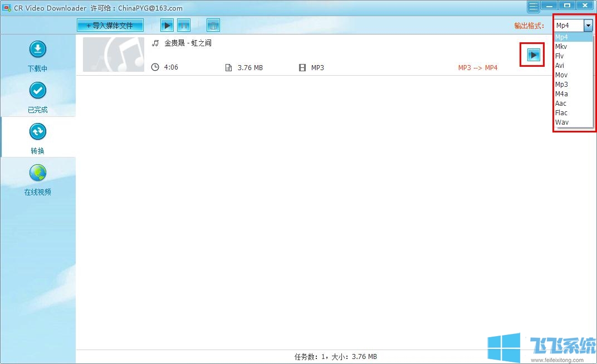597x364 pixels.
Task: Click the 导入媒体文件 import button
Action: pyautogui.click(x=110, y=24)
